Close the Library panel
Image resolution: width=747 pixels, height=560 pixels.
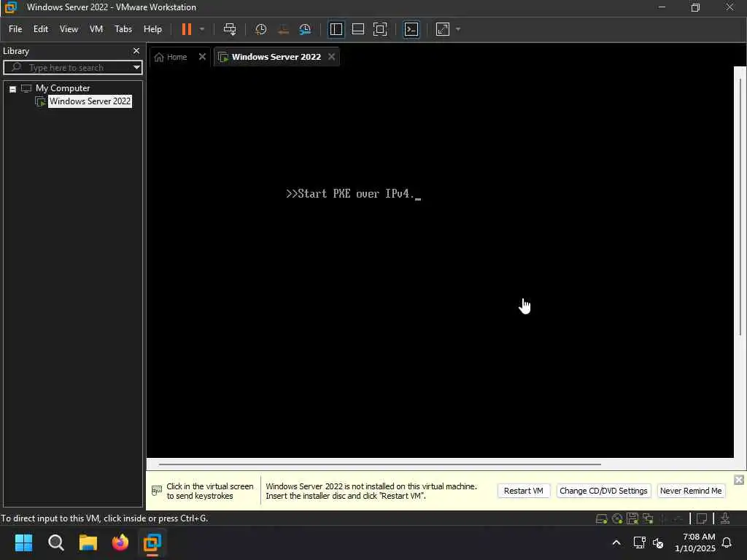pos(136,50)
